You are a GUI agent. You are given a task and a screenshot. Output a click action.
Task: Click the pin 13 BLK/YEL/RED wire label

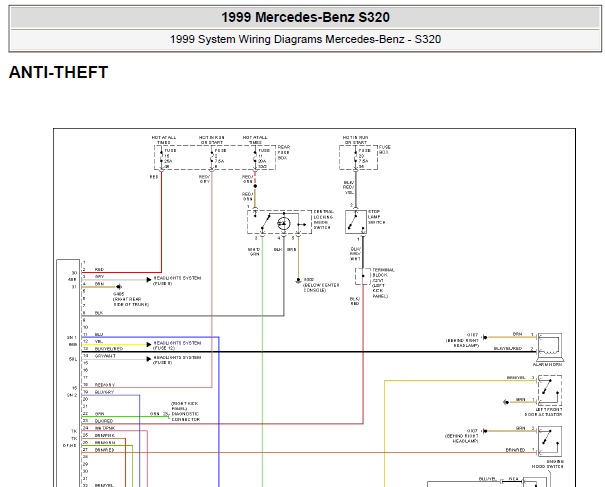(x=109, y=349)
